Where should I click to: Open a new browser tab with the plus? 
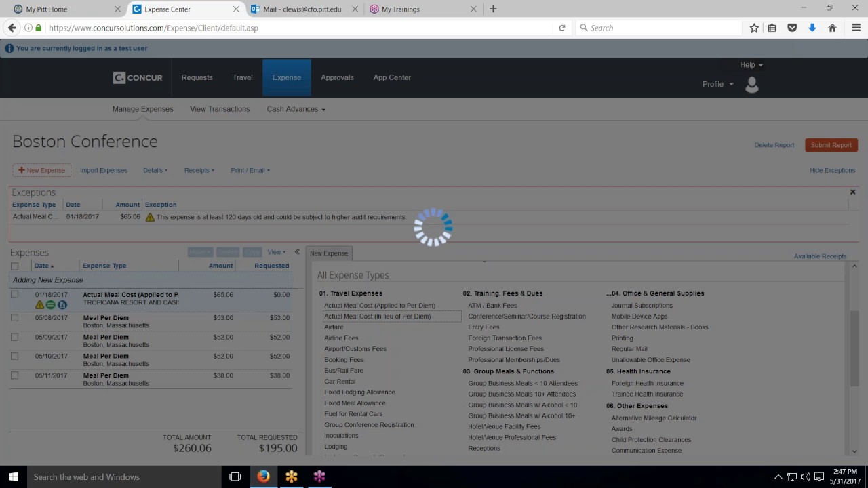(x=493, y=9)
